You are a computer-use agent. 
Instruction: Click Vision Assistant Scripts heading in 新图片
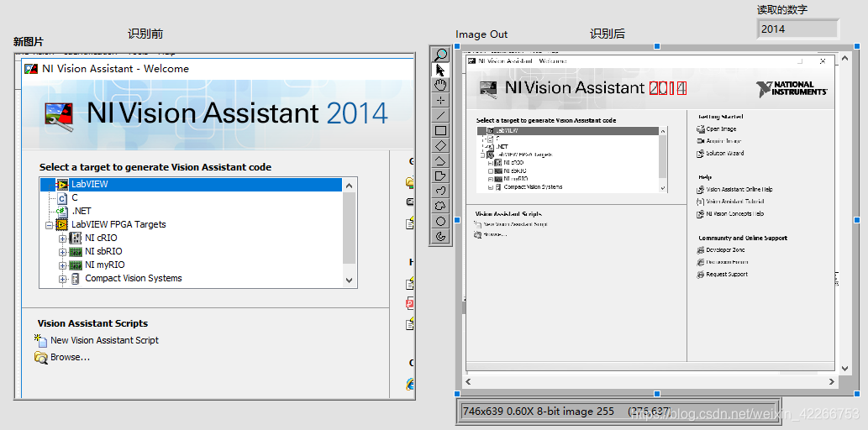[x=92, y=323]
